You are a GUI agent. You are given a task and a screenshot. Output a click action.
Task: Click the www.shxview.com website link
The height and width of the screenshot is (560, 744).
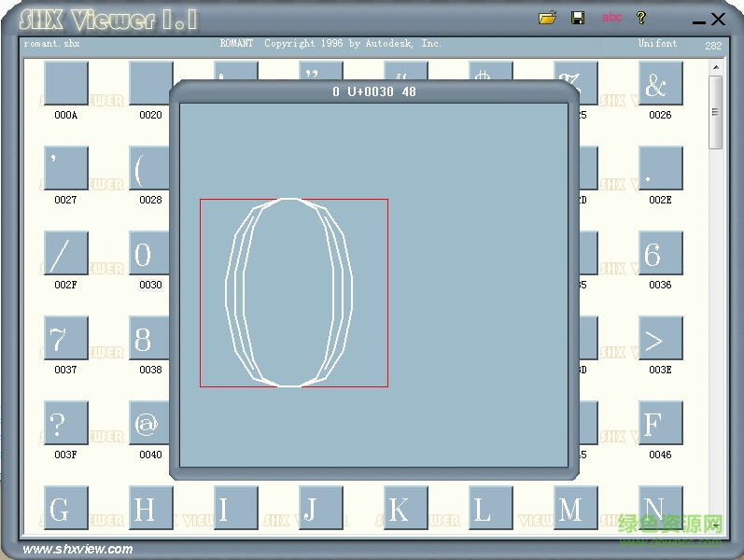77,549
